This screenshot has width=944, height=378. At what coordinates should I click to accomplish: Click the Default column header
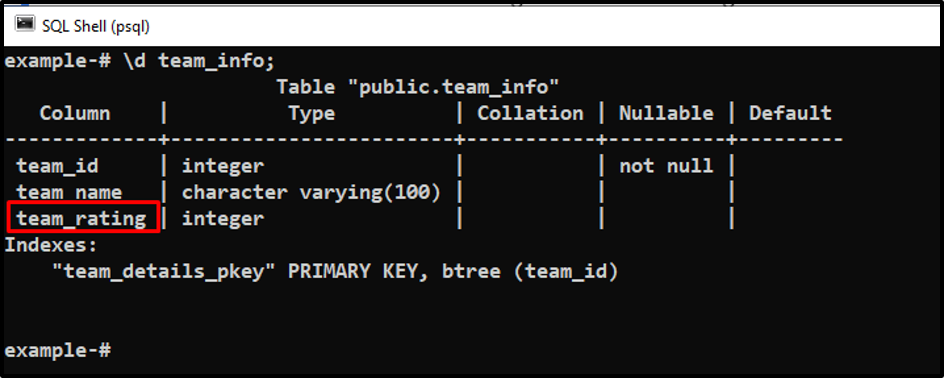point(790,113)
